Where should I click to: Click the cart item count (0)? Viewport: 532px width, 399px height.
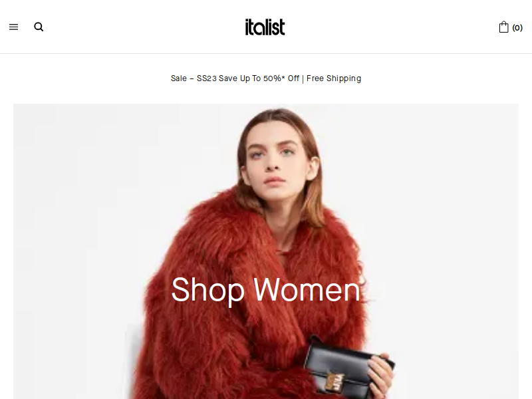pos(517,28)
